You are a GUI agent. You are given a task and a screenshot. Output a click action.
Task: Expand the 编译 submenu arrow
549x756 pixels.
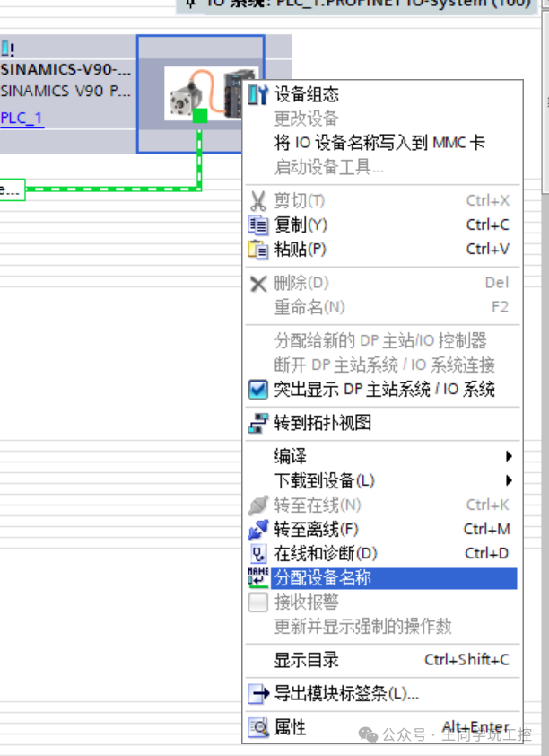[509, 456]
